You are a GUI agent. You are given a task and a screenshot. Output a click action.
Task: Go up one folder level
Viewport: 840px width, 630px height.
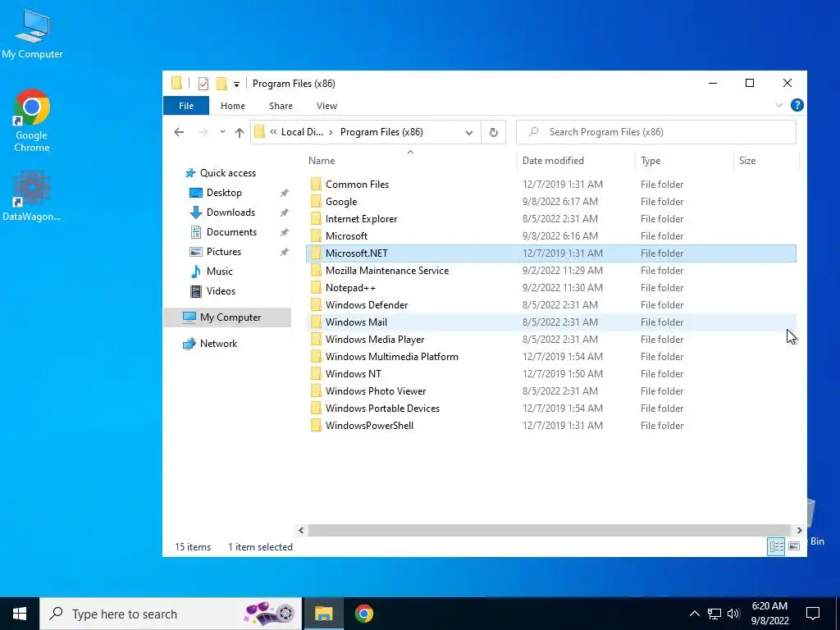pos(240,132)
